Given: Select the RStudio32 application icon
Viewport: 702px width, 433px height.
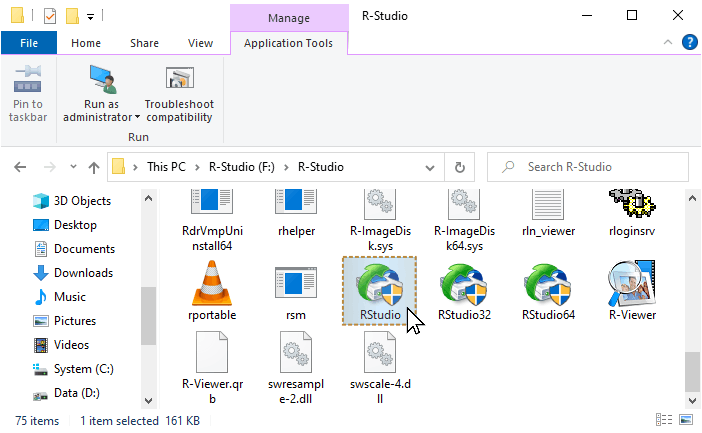Looking at the screenshot, I should coord(464,285).
